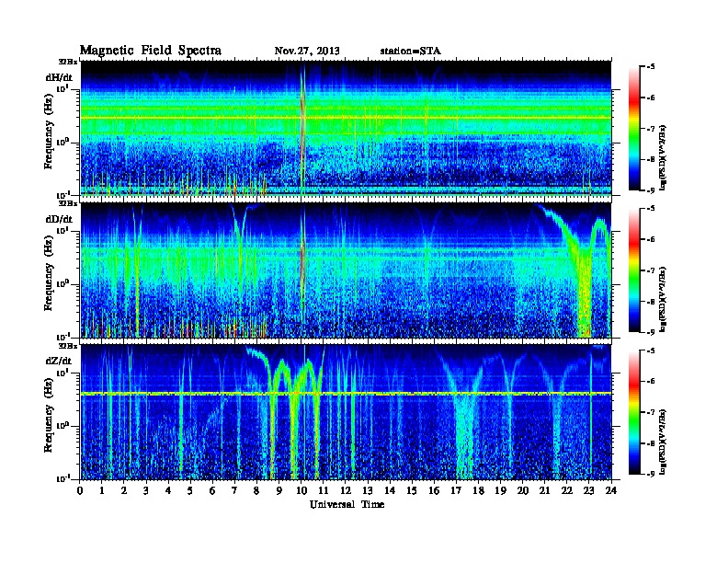The image size is (728, 563).
Task: Click hour "5" on the time axis
Action: (x=190, y=490)
